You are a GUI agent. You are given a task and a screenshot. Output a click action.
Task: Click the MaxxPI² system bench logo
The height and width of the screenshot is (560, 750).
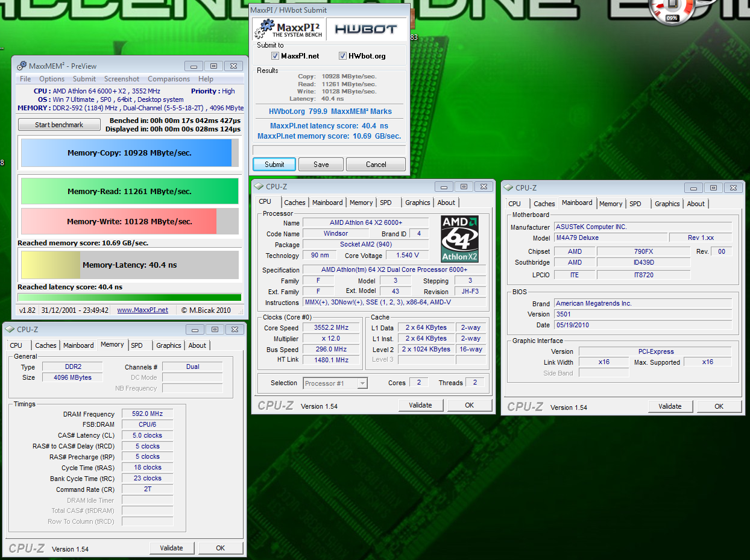tap(289, 28)
